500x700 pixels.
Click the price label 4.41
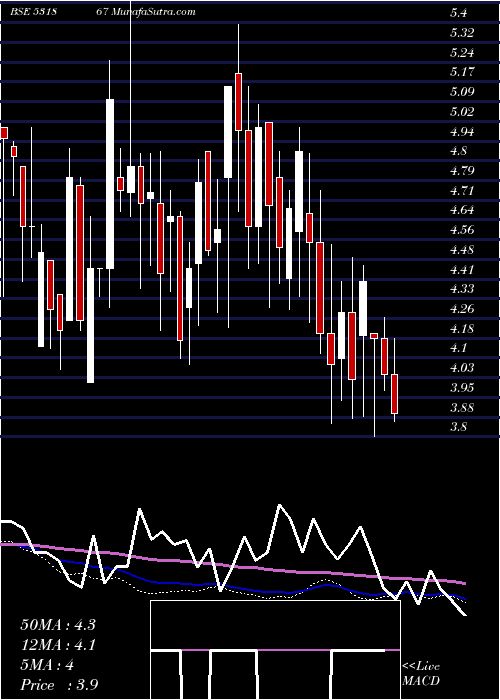click(x=462, y=269)
